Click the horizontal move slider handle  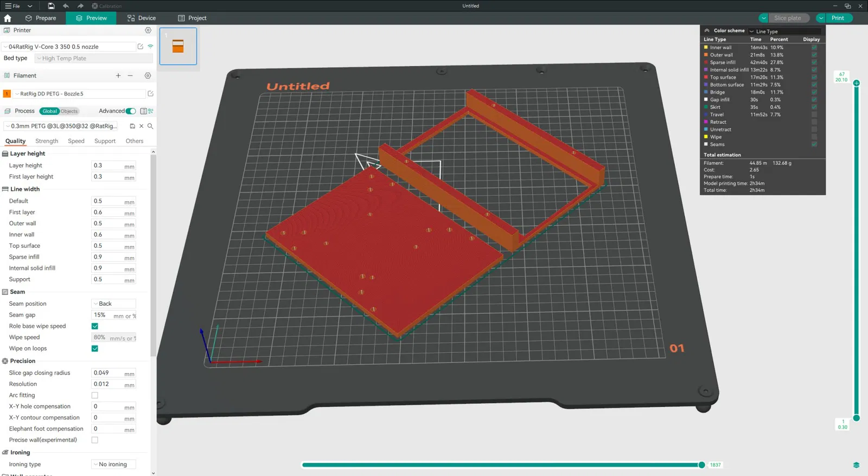click(x=701, y=465)
